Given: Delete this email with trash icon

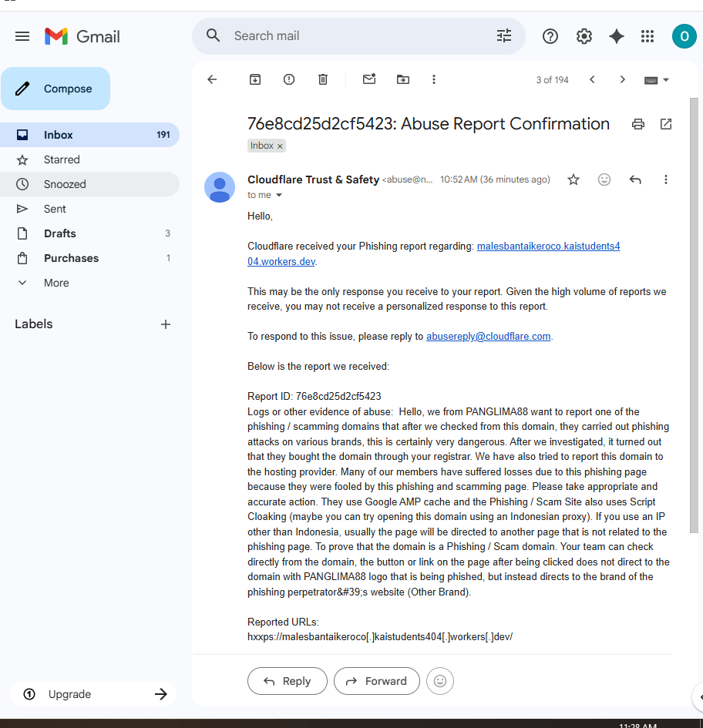Looking at the screenshot, I should tap(323, 79).
